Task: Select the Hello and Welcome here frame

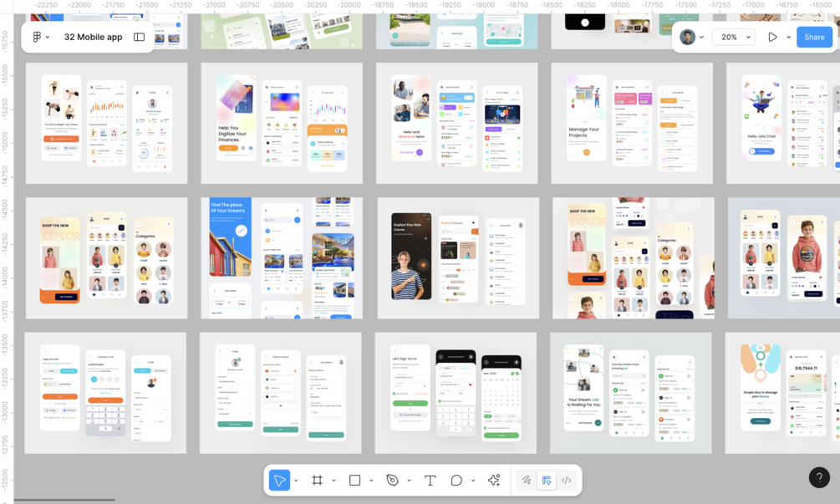Action: [457, 123]
